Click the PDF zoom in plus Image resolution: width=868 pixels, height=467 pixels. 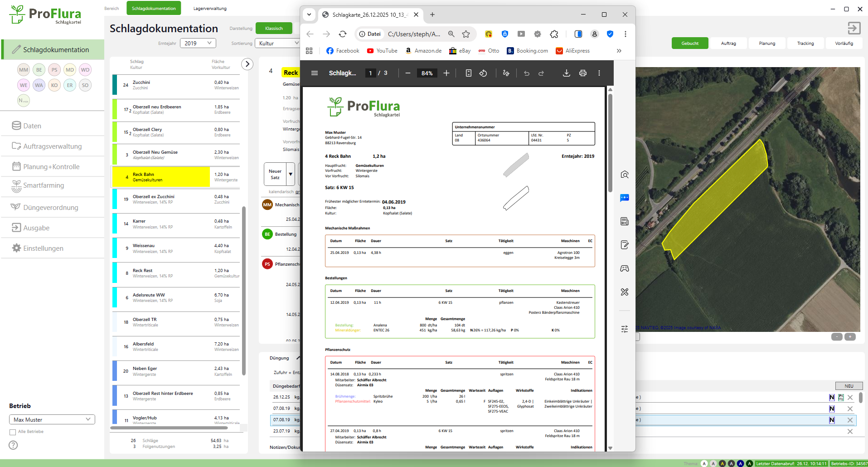446,73
